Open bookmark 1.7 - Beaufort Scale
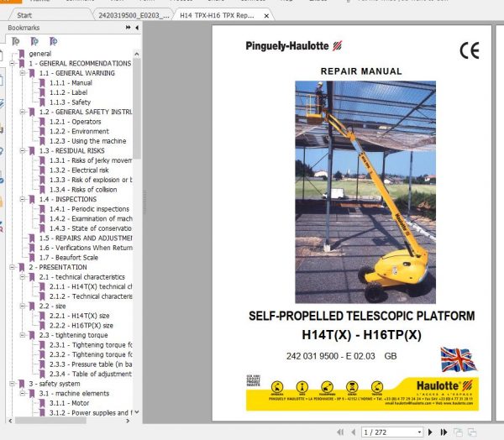 69,258
